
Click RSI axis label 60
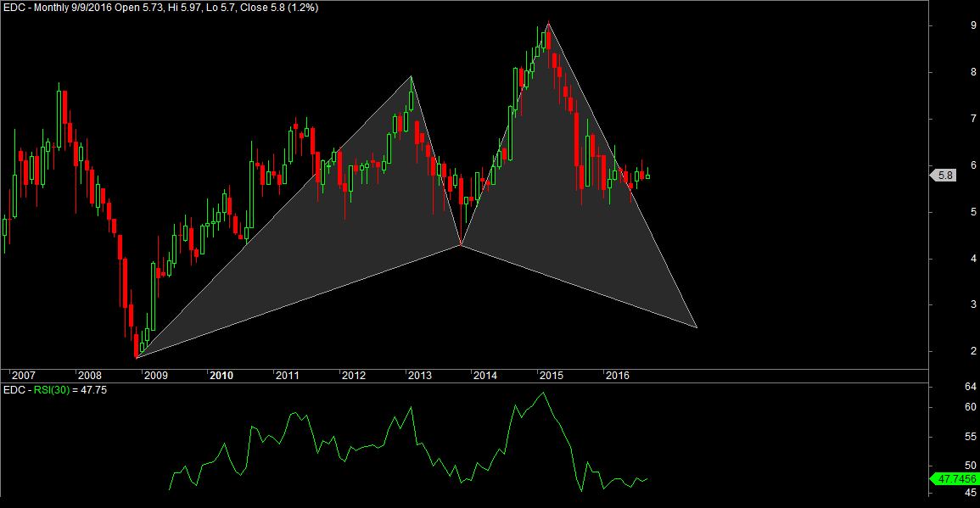(x=971, y=407)
